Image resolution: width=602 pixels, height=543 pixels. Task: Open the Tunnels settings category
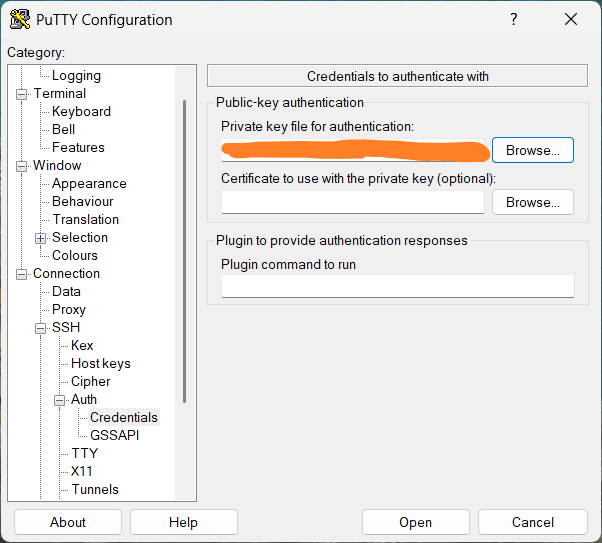pyautogui.click(x=95, y=490)
